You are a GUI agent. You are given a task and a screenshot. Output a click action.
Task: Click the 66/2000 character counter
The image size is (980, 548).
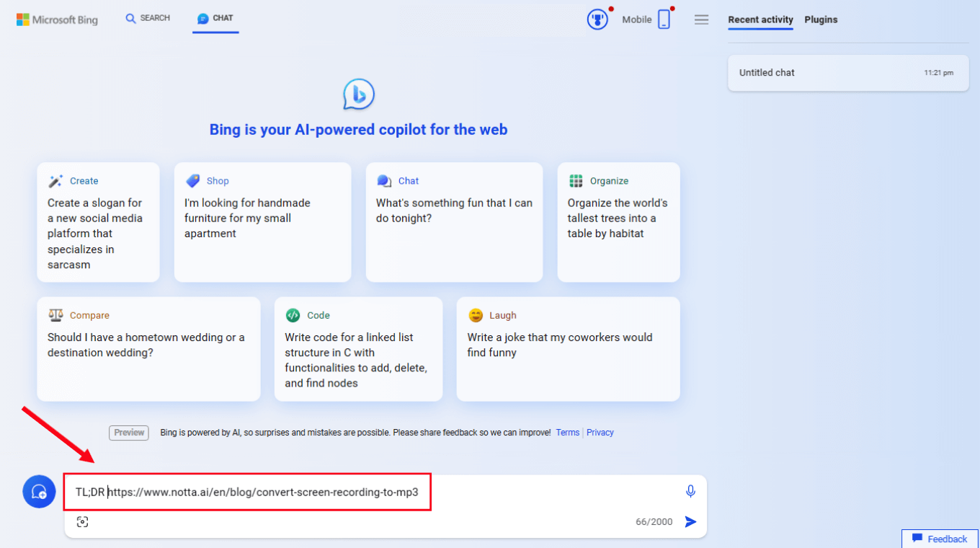click(654, 522)
